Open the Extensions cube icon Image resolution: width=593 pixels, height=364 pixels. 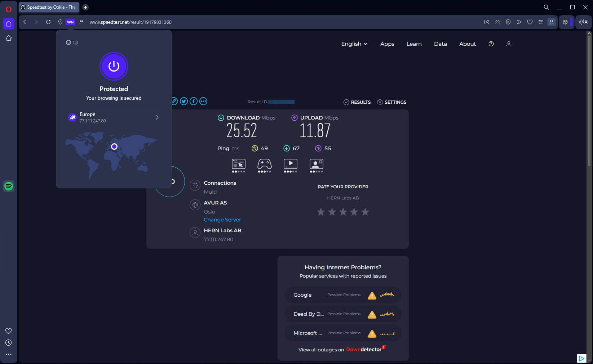pyautogui.click(x=565, y=22)
